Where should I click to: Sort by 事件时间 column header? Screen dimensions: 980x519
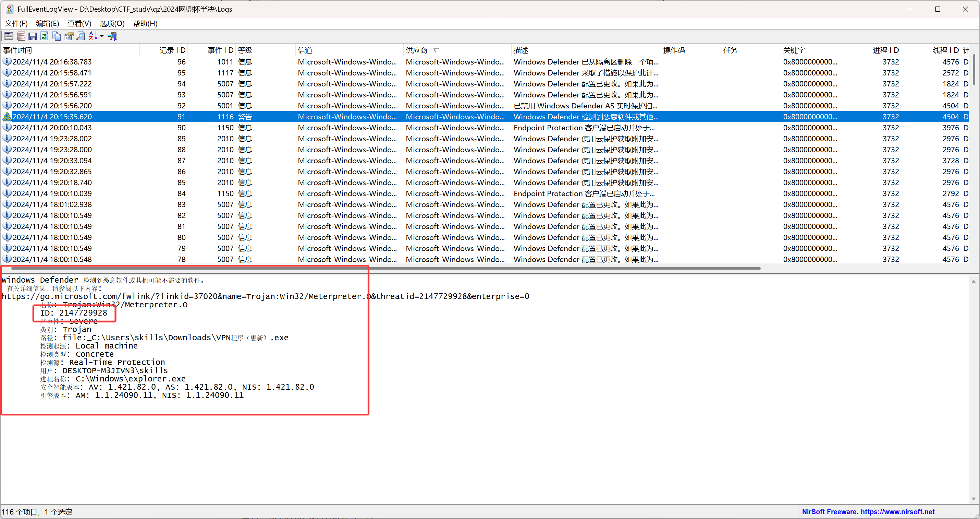[x=17, y=50]
